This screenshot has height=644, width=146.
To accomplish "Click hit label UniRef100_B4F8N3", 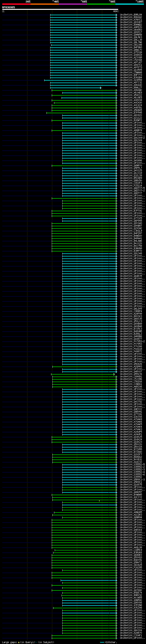I will click(x=131, y=48).
